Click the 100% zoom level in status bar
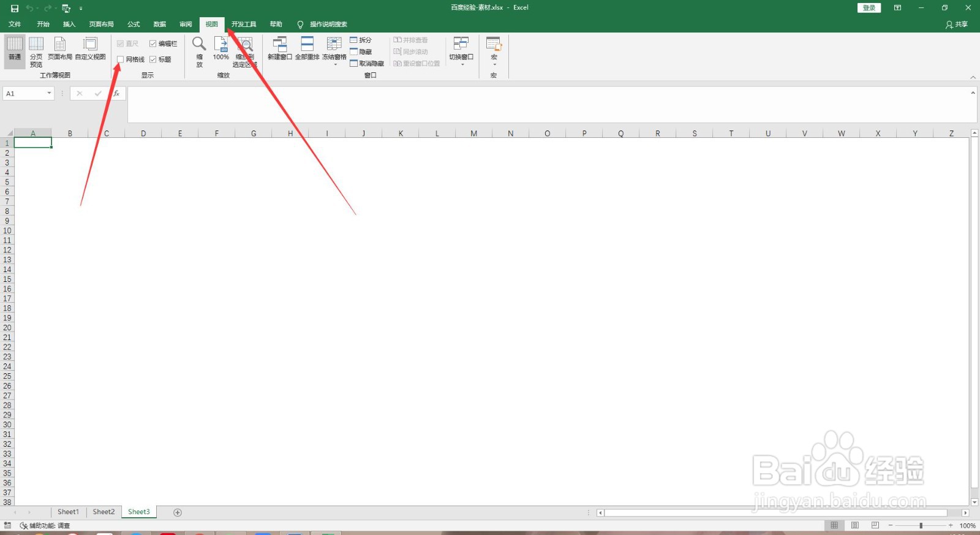The width and height of the screenshot is (980, 535). point(968,526)
